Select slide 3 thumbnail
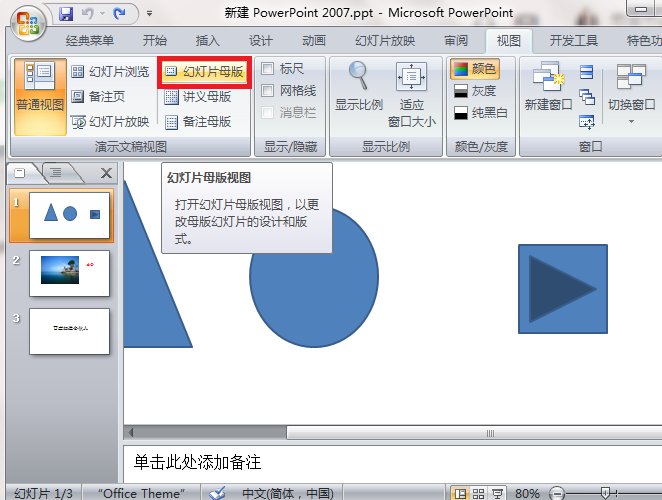This screenshot has height=500, width=662. pos(69,331)
